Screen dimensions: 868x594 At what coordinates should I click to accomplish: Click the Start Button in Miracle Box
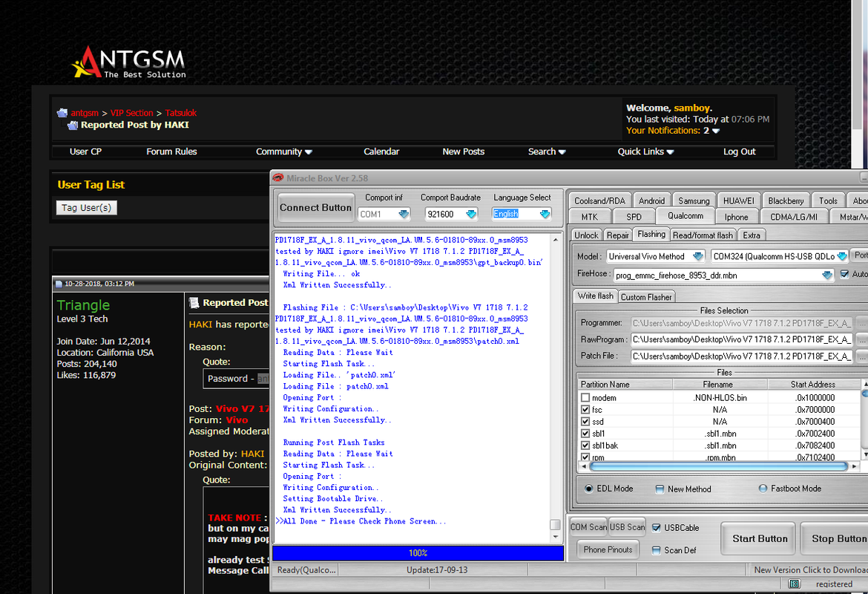point(760,538)
